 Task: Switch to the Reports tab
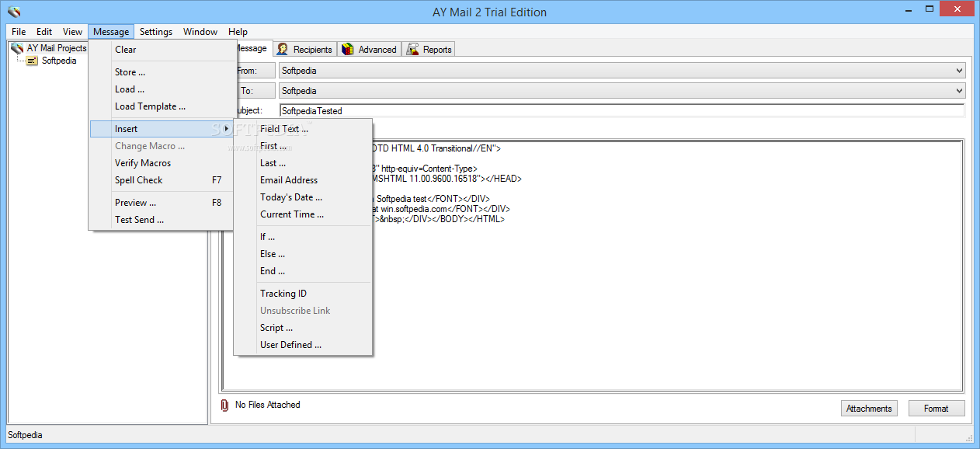tap(429, 49)
